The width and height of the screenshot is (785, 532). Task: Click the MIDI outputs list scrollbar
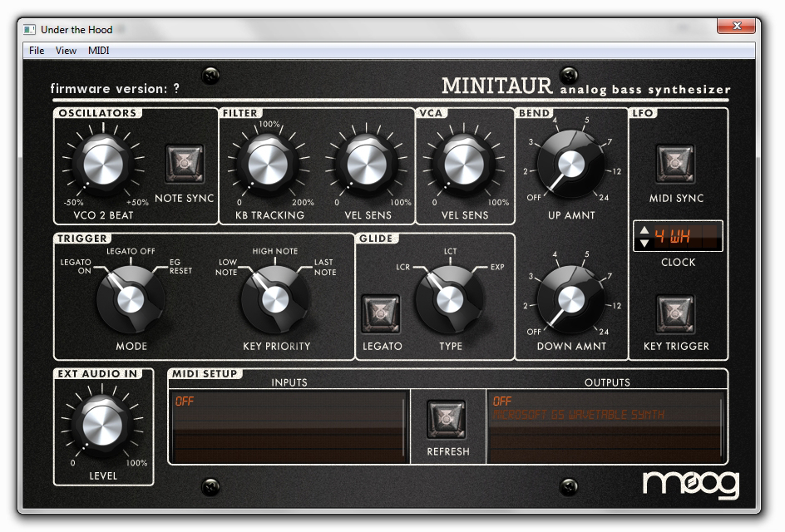coord(722,427)
